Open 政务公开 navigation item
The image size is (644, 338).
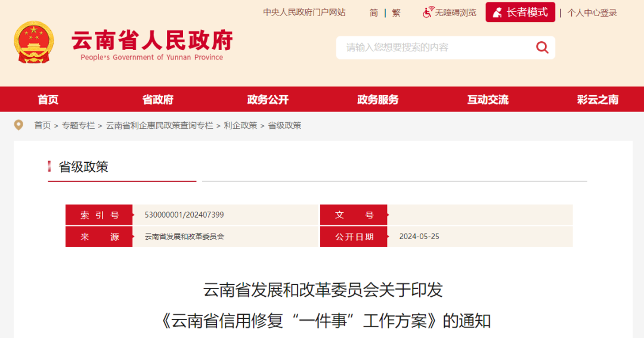[268, 100]
